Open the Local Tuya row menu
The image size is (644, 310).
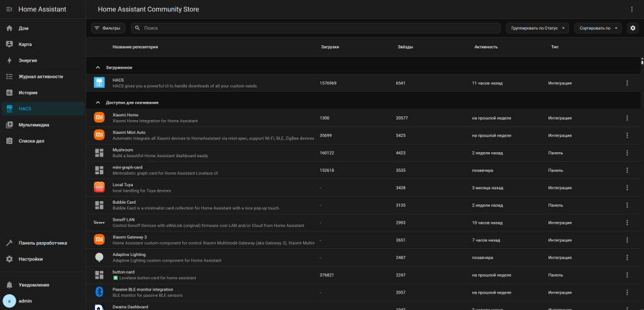click(x=627, y=187)
